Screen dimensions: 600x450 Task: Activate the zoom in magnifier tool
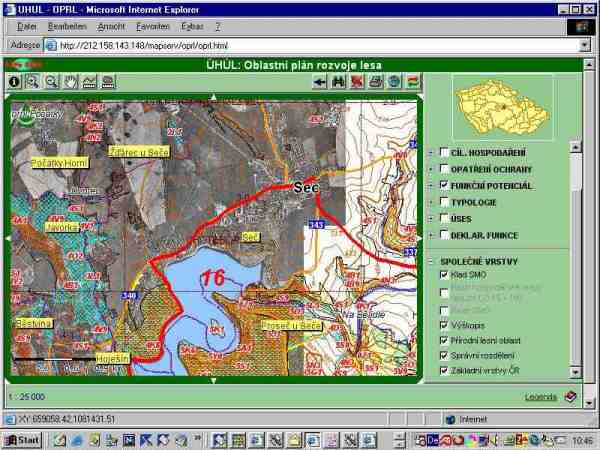coord(32,82)
